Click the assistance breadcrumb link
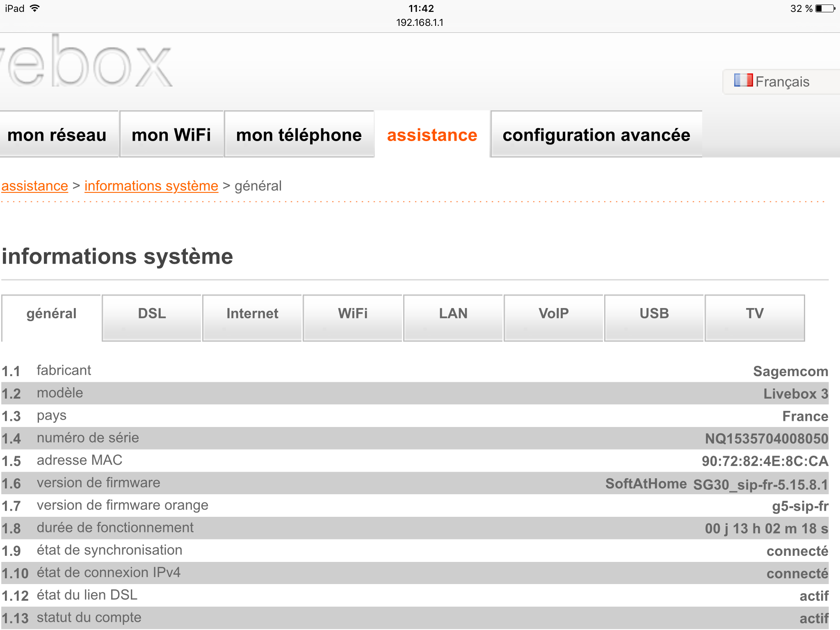Image resolution: width=840 pixels, height=630 pixels. [35, 186]
